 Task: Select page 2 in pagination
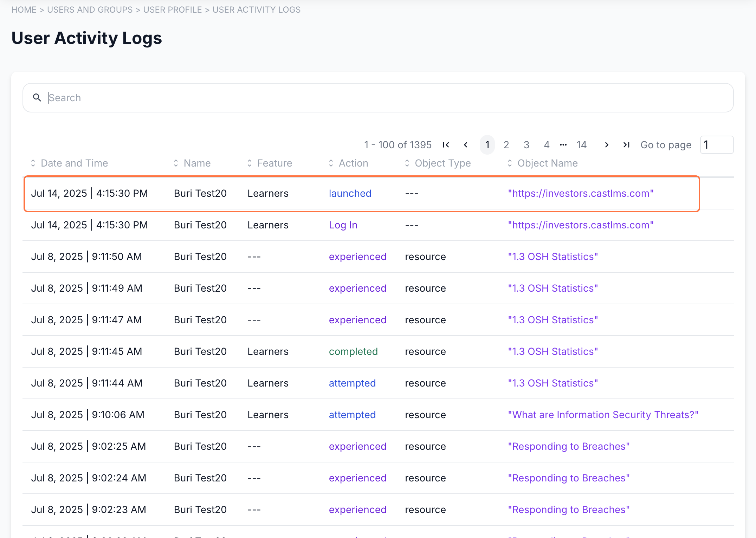click(506, 145)
